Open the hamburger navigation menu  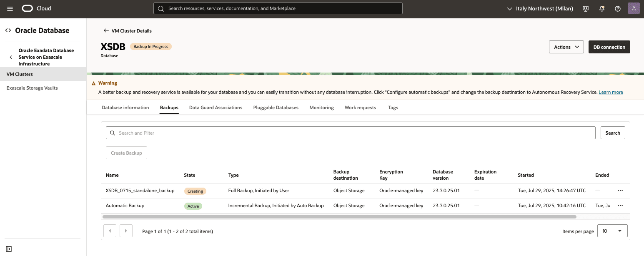(x=10, y=8)
